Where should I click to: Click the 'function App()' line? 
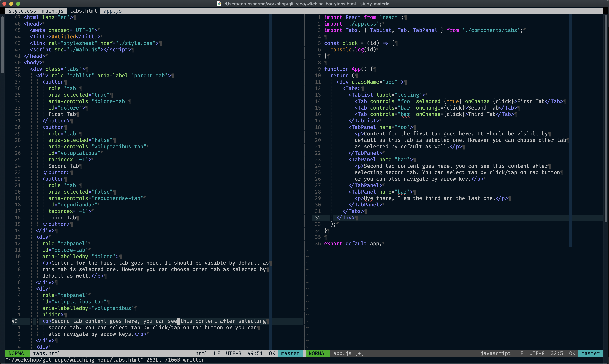[x=348, y=69]
